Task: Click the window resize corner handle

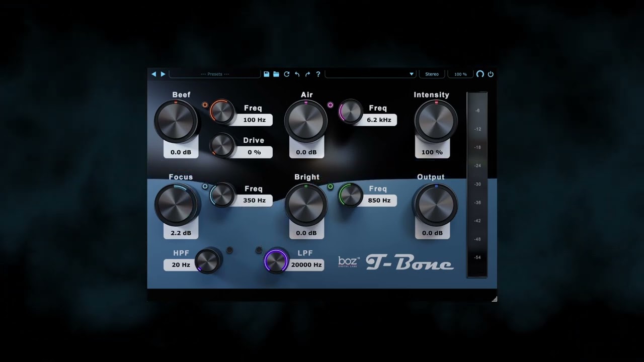Action: point(494,299)
